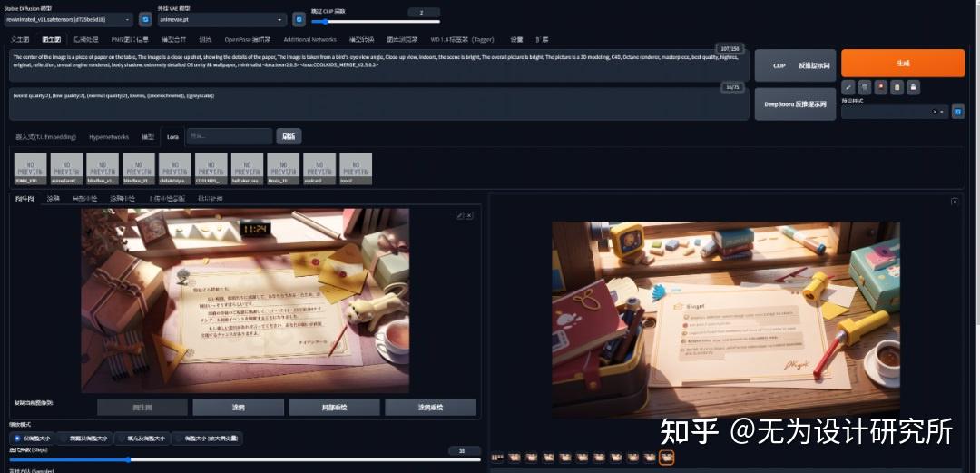Adjust the sampling Steps slider

(x=245, y=460)
